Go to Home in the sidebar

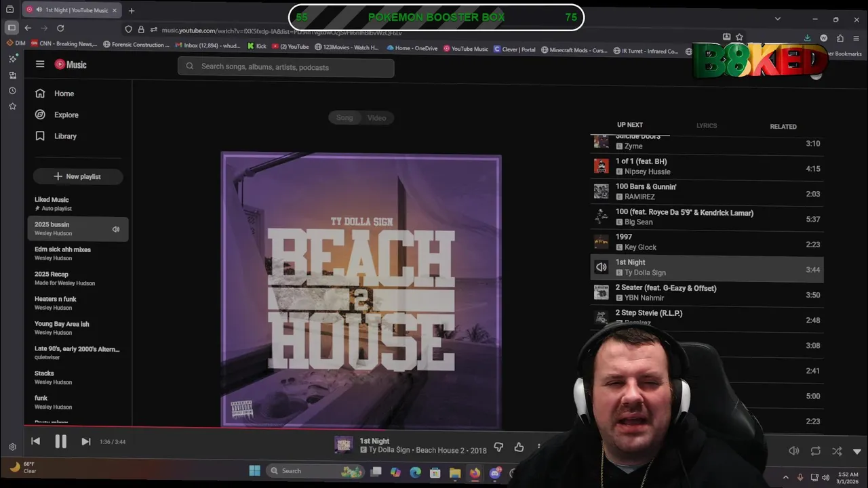click(x=55, y=94)
